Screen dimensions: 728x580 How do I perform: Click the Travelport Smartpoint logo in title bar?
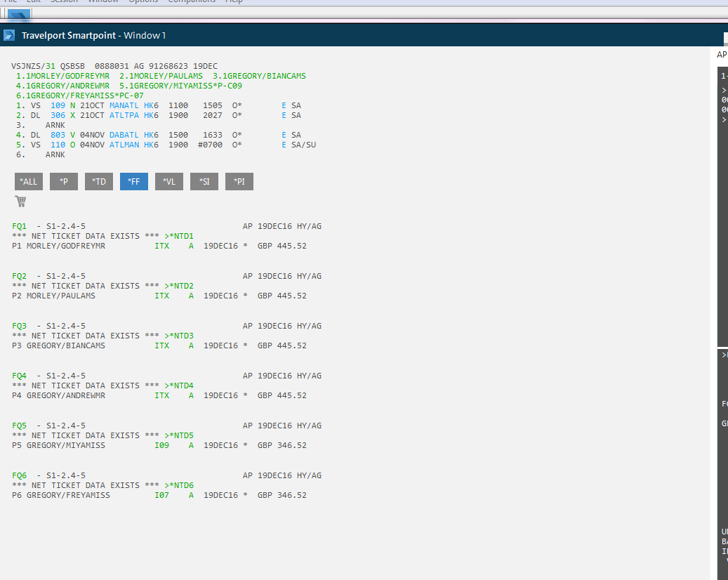[x=9, y=35]
